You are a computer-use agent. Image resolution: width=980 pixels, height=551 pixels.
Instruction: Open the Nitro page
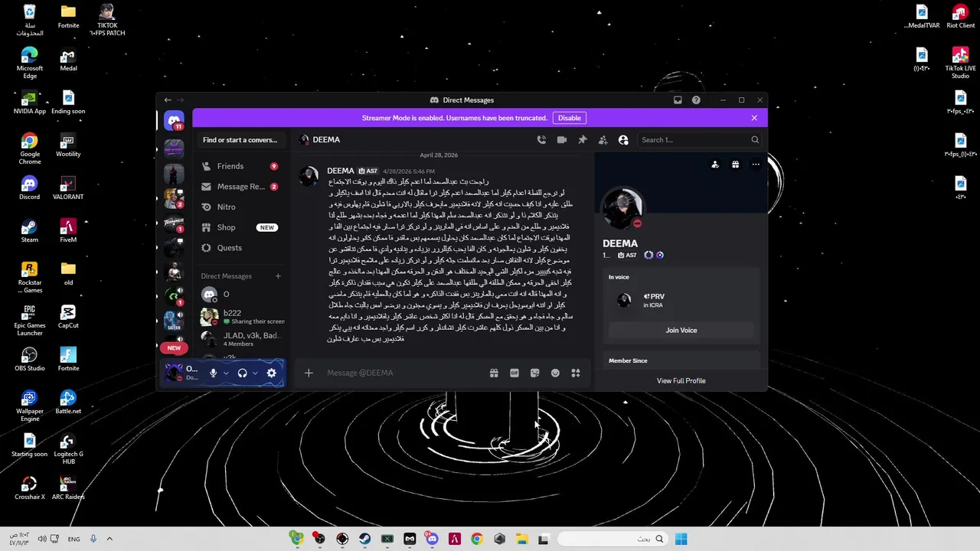[240, 207]
